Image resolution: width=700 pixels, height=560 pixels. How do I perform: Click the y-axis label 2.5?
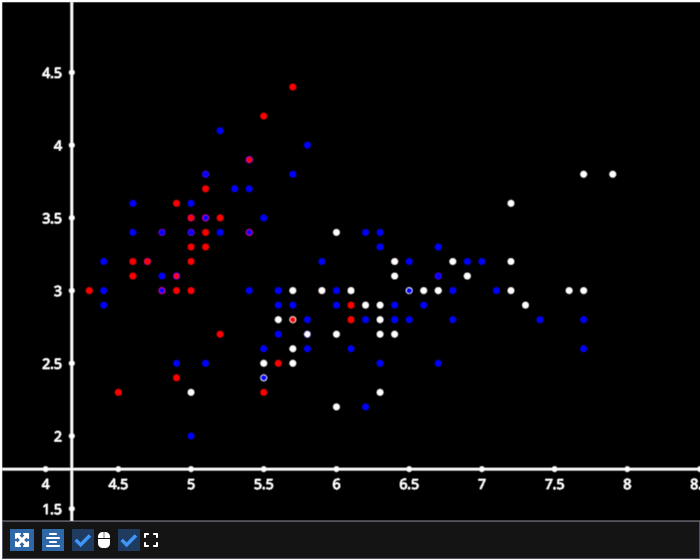coord(52,364)
